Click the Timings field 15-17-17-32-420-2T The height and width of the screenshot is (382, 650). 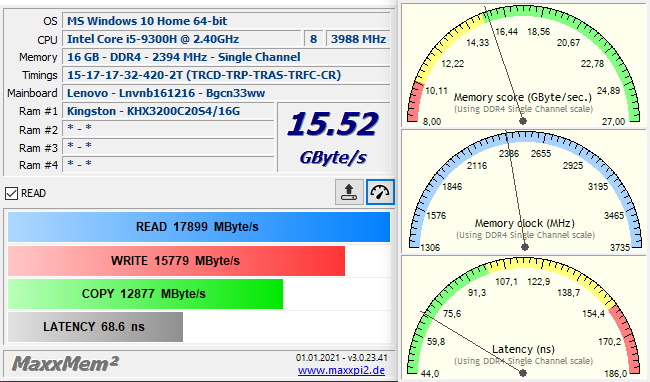(226, 75)
